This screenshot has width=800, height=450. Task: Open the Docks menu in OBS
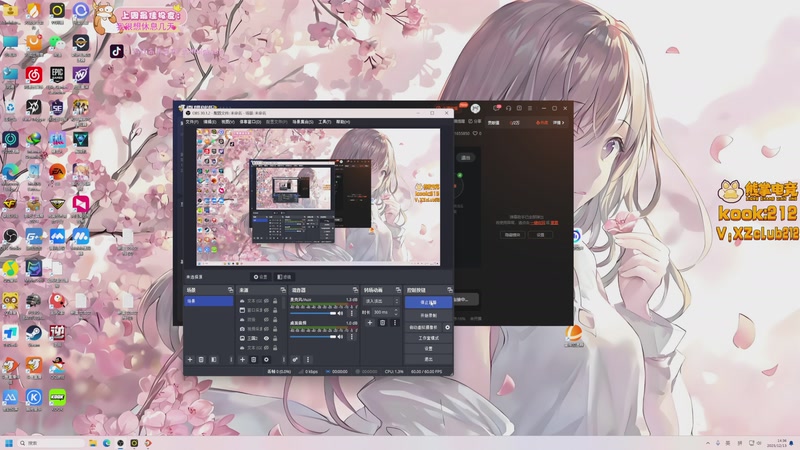pyautogui.click(x=250, y=122)
